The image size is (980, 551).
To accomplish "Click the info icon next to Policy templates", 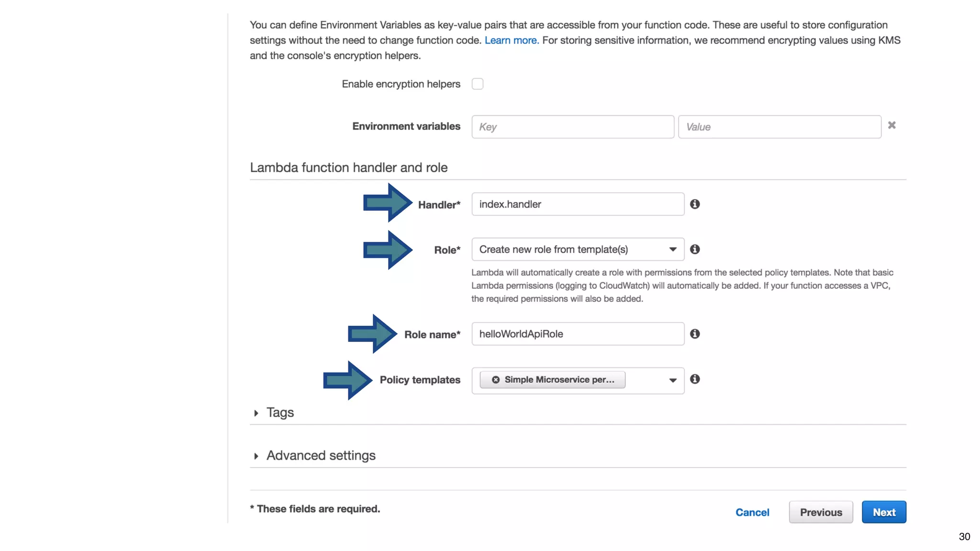I will 695,379.
